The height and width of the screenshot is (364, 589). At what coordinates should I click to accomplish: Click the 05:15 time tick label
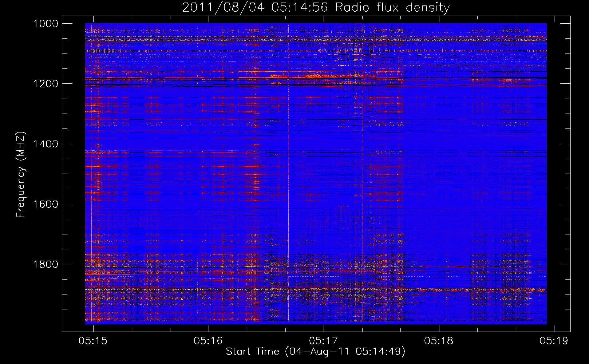(x=93, y=341)
